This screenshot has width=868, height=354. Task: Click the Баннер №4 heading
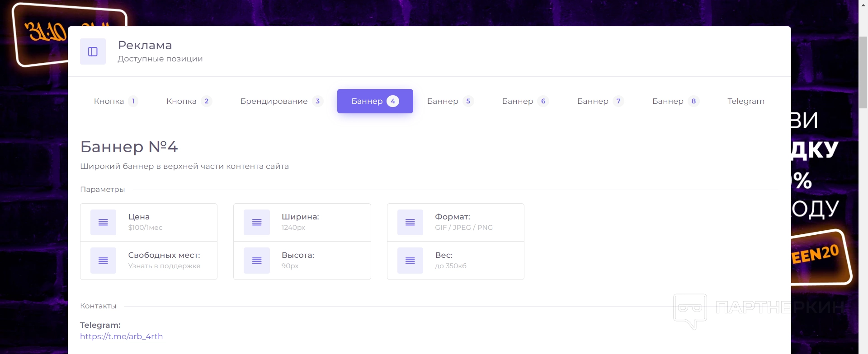(129, 147)
